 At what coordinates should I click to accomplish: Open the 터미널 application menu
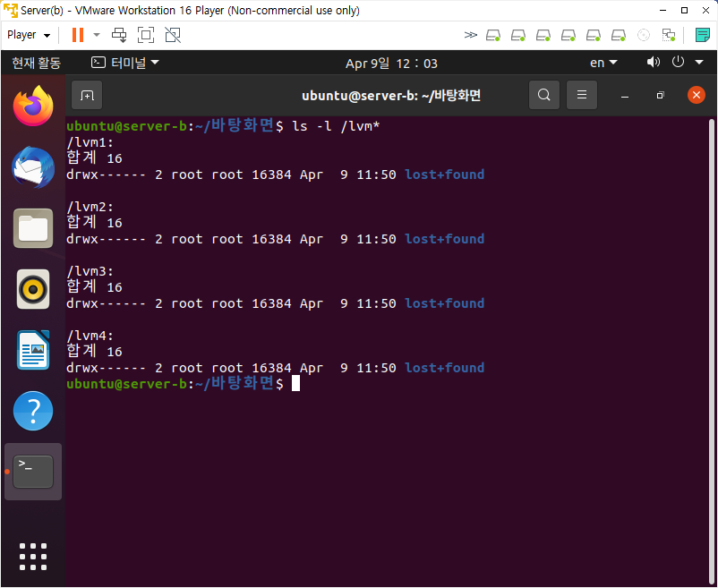[125, 63]
